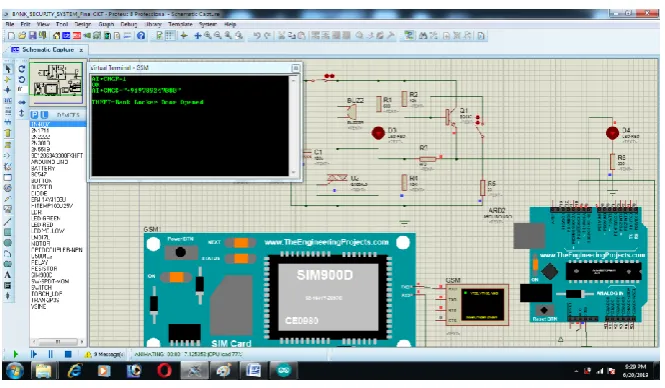Select the 2D box drawing tool

pyautogui.click(x=8, y=232)
